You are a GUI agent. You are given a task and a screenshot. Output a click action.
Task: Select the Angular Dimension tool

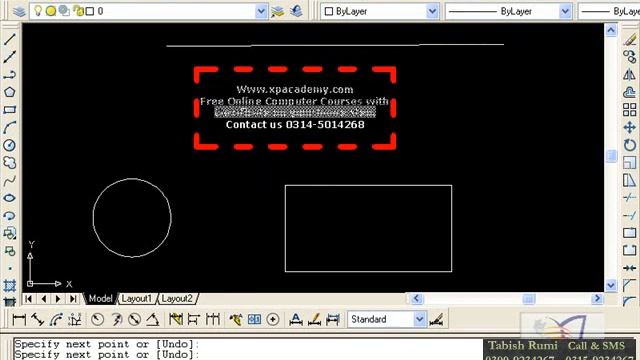153,319
